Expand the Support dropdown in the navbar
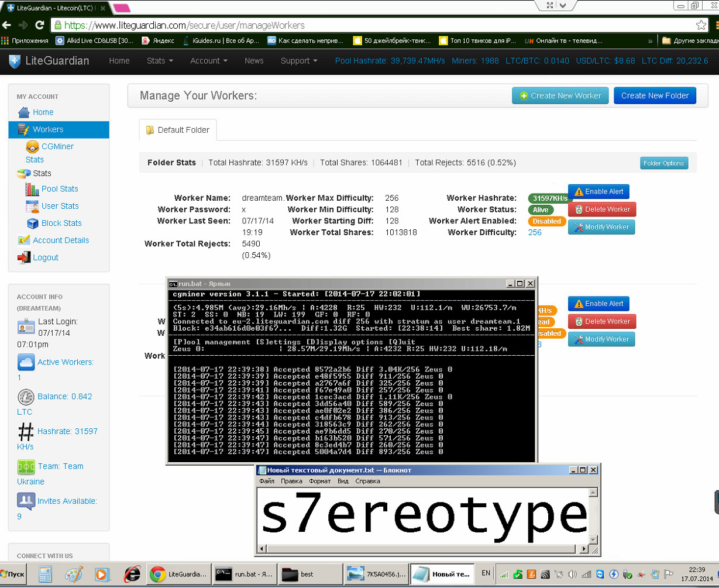The width and height of the screenshot is (719, 588). (x=299, y=61)
